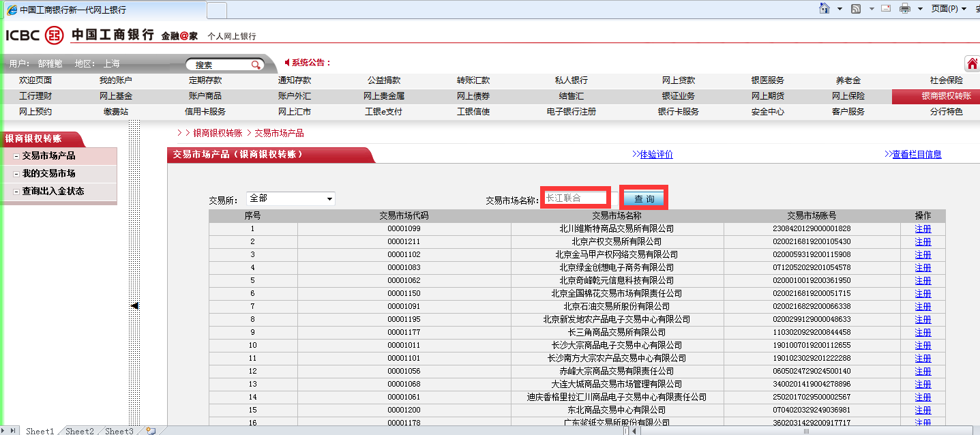This screenshot has height=435, width=980.
Task: Click the insert new worksheet icon
Action: point(150,431)
